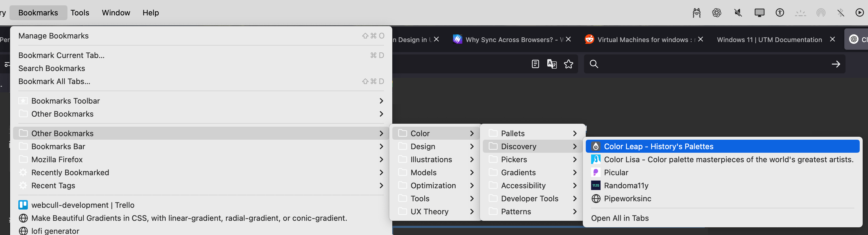Expand the Accessibility folder
This screenshot has width=868, height=235.
click(533, 186)
